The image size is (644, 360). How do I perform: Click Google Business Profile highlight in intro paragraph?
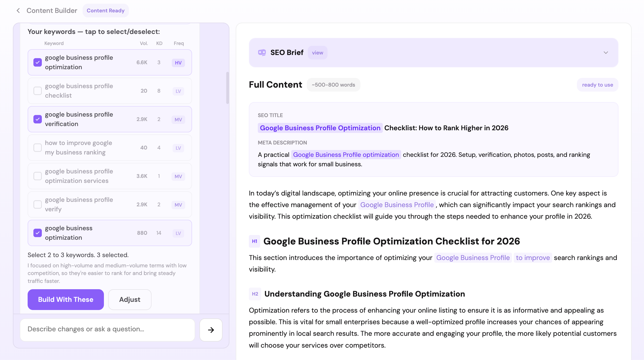(397, 205)
